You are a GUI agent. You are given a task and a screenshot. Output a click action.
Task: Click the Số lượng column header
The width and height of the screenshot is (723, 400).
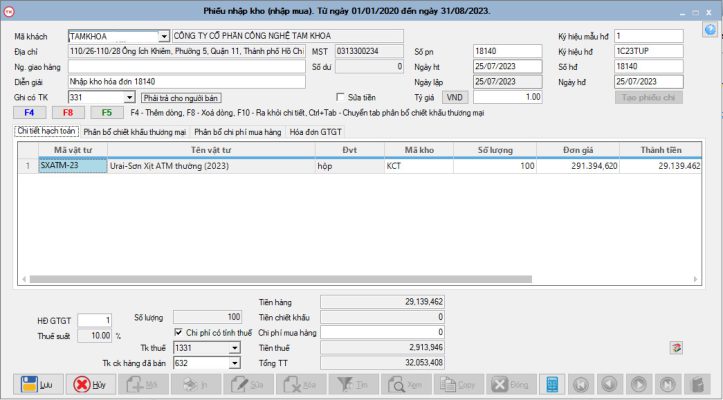point(495,150)
